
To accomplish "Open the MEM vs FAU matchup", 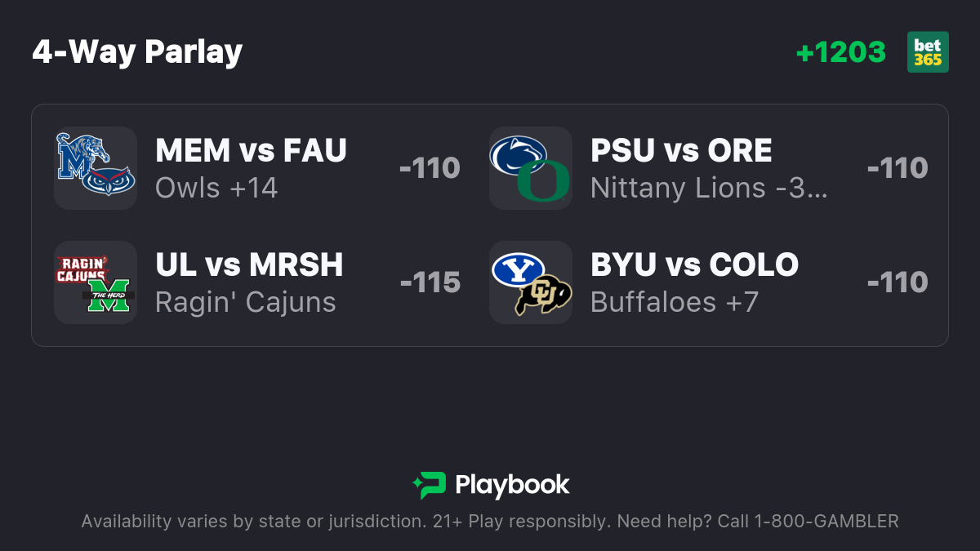I will point(251,150).
